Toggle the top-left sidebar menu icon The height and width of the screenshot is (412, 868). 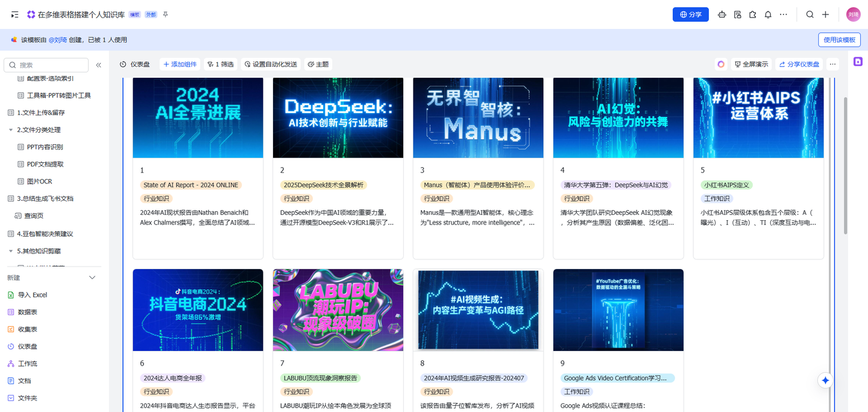coord(14,14)
